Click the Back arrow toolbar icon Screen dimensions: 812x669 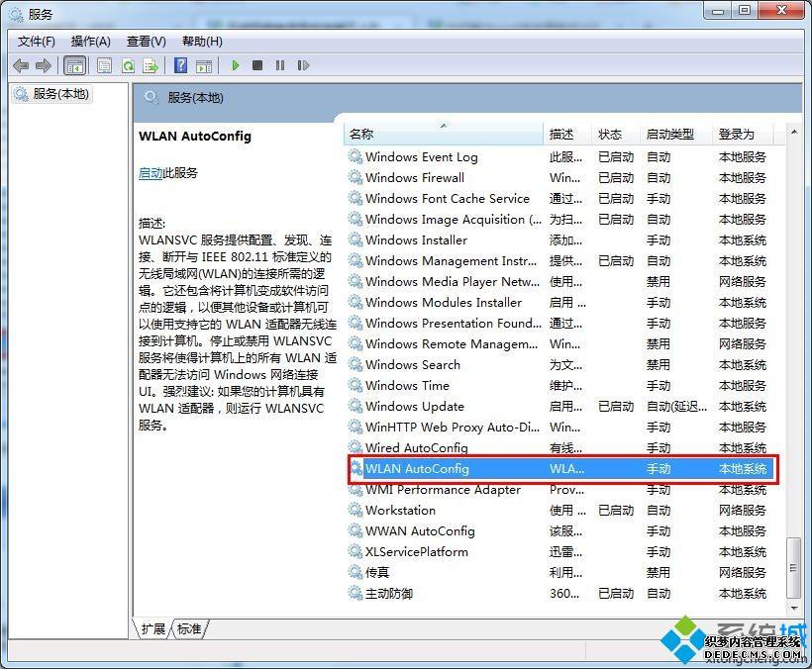click(x=21, y=65)
